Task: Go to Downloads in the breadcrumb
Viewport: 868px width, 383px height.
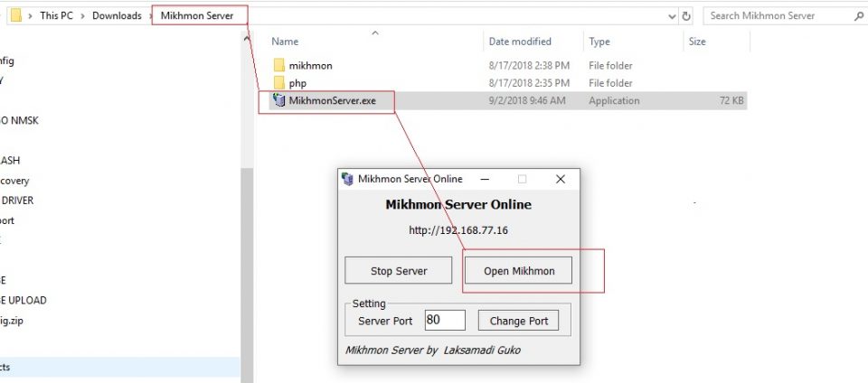Action: (117, 15)
